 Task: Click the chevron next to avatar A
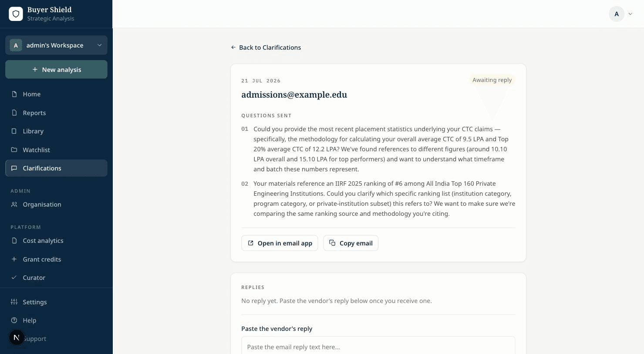pos(630,14)
